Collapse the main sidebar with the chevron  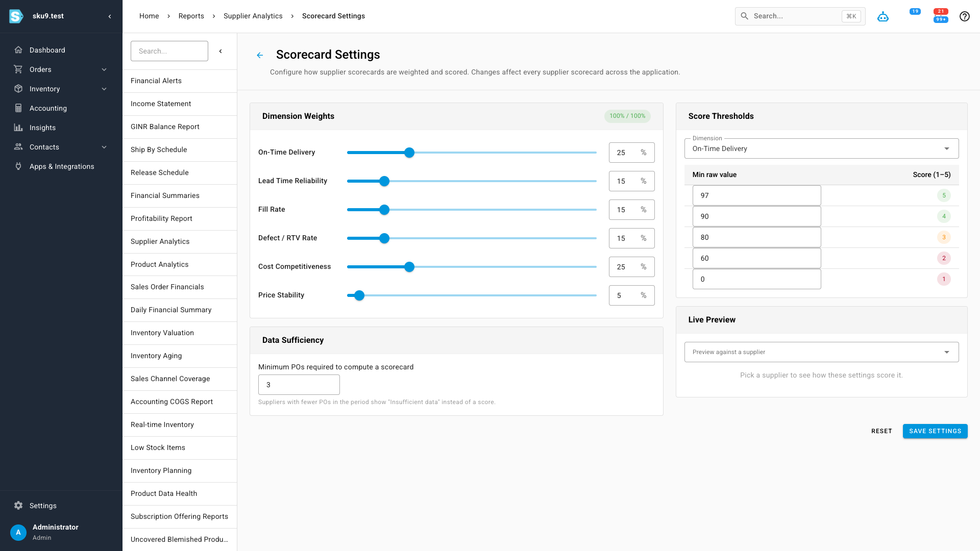click(110, 16)
